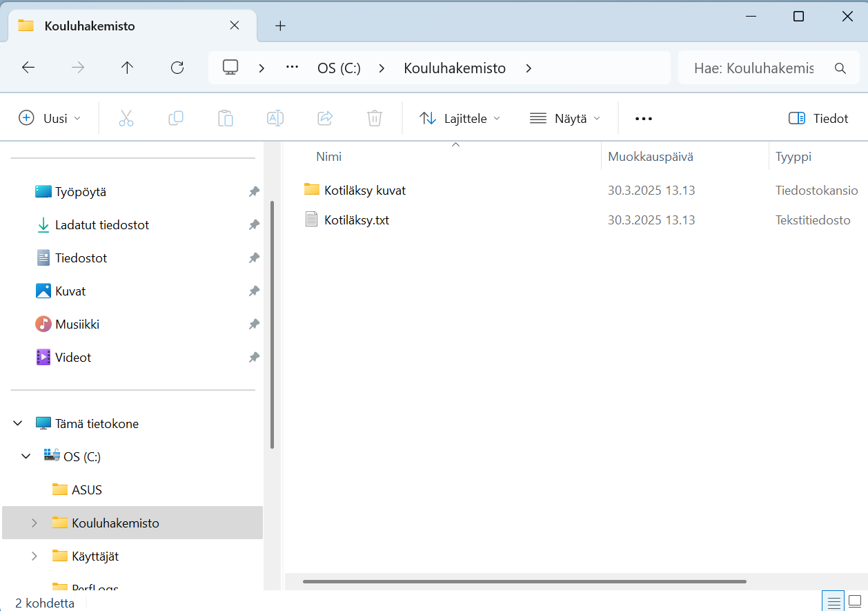The height and width of the screenshot is (611, 868).
Task: Expand the Käyttäjät folder tree node
Action: (34, 556)
